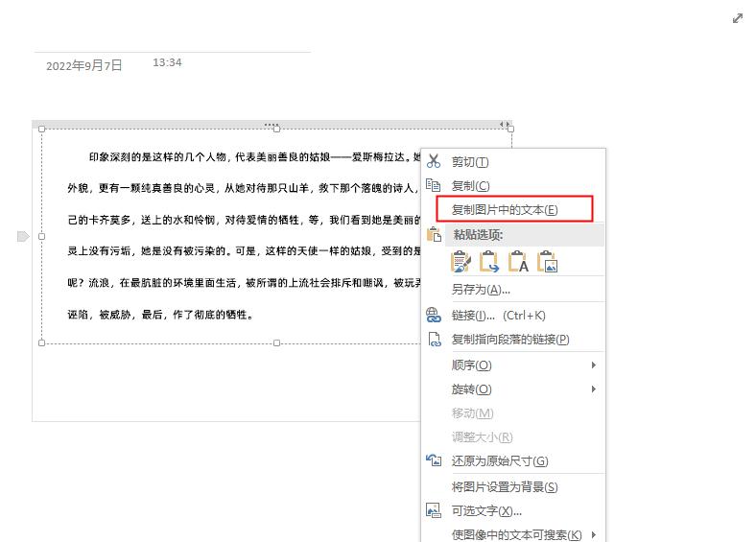The width and height of the screenshot is (756, 542).
Task: Click the Copy pages icon
Action: click(x=433, y=185)
